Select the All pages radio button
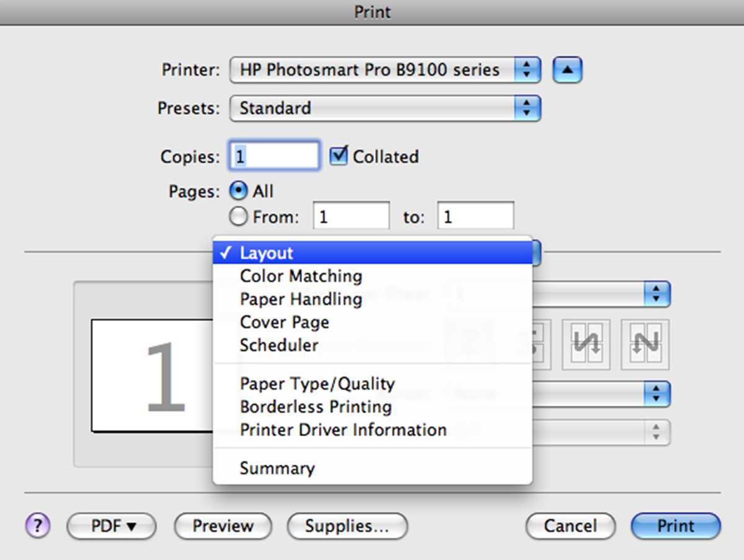 click(239, 191)
